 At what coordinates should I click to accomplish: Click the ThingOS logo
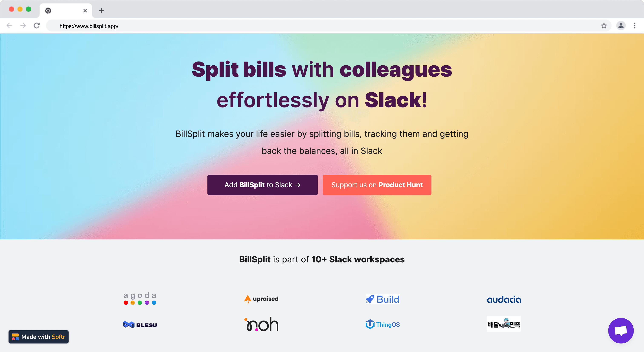[382, 324]
